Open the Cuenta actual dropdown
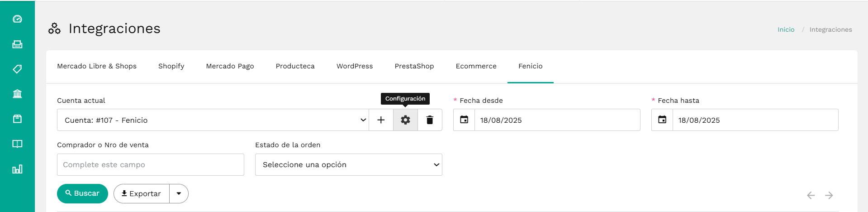 (x=213, y=120)
